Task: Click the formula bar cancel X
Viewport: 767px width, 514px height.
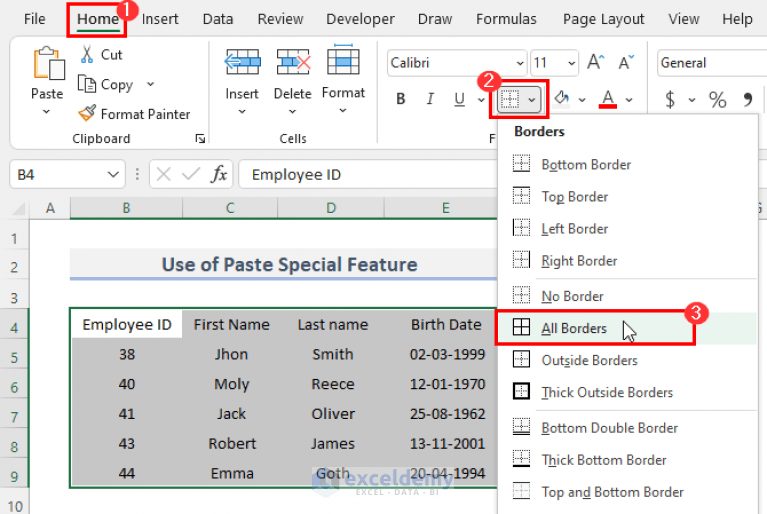Action: 163,174
